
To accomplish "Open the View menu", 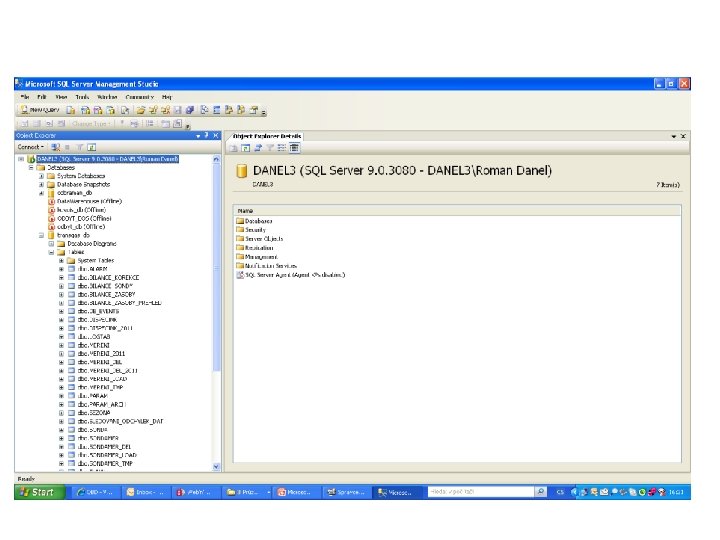I will (61, 97).
